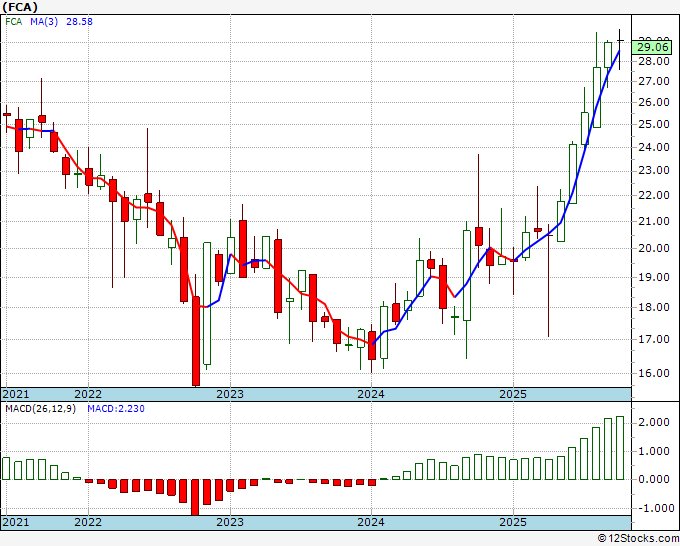Click the 26.00 price axis label
The height and width of the screenshot is (546, 680).
[x=653, y=102]
